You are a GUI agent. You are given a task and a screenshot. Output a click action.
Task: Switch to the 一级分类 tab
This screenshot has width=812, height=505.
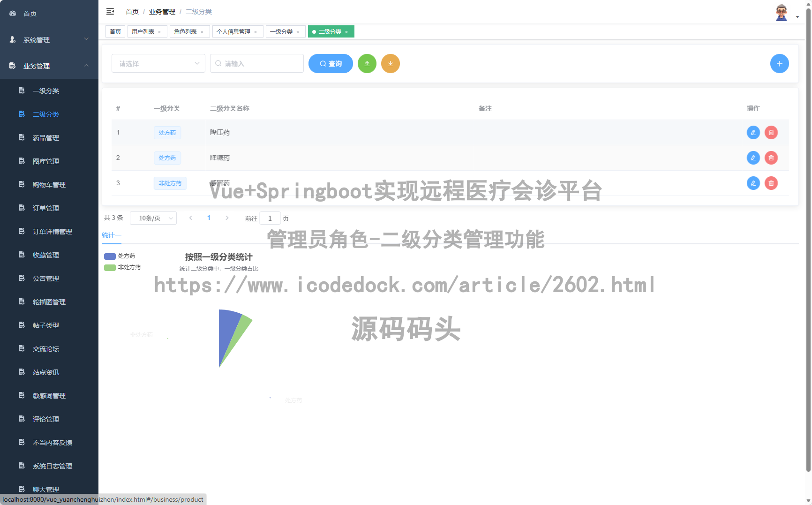pyautogui.click(x=282, y=31)
